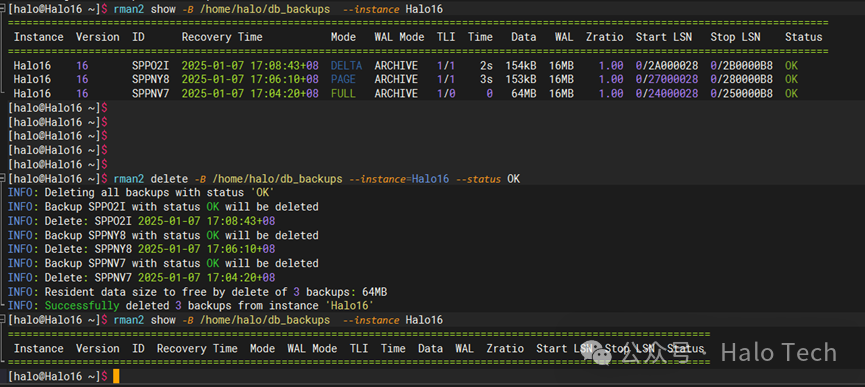The width and height of the screenshot is (865, 387).
Task: Select backup ID SPPNY8 in the table row
Action: (x=150, y=79)
